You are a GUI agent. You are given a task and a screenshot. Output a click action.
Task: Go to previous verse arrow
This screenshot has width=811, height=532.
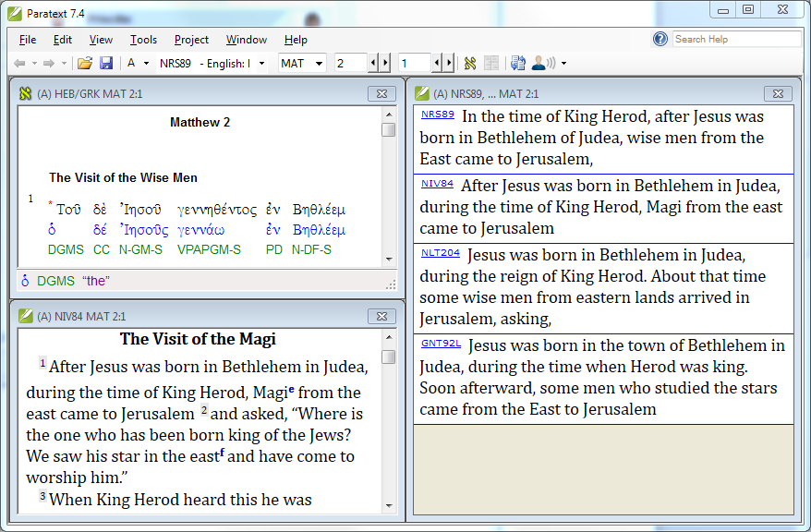coord(437,64)
